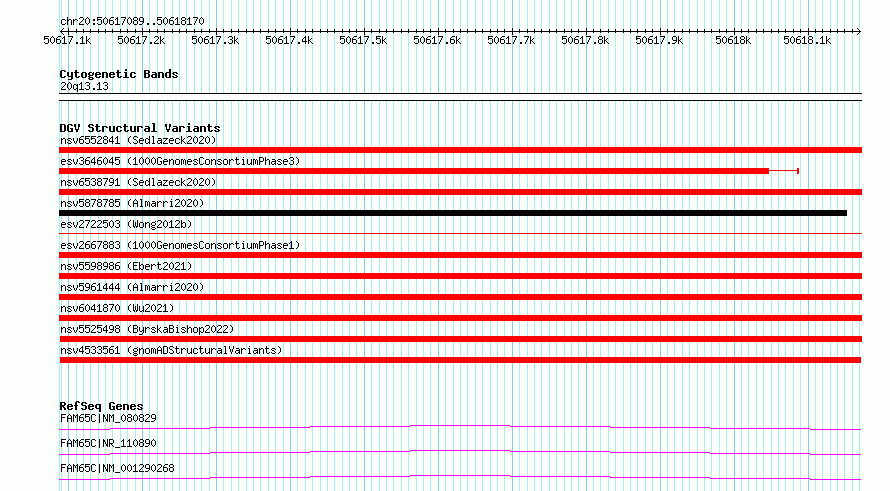The height and width of the screenshot is (491, 890).
Task: Open variant esv3646045 (1000GenomesConsortiumPhase3) label
Action: pyautogui.click(x=180, y=161)
